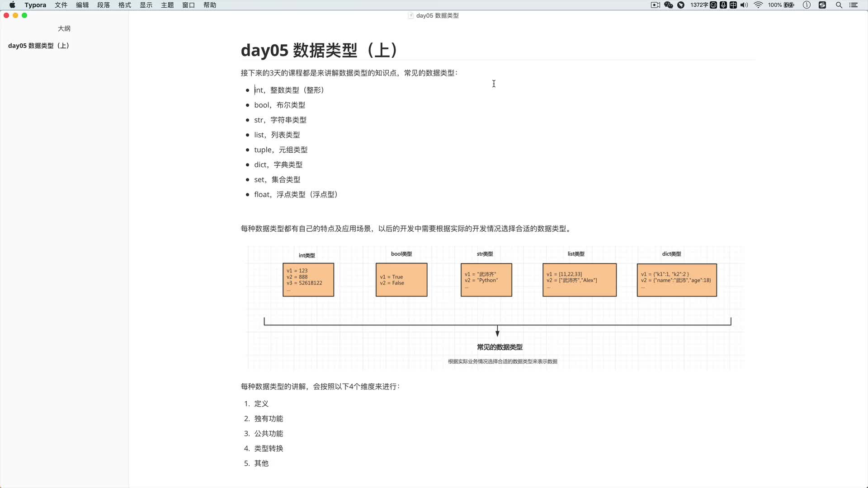Minimize the window with the yellow button

pos(15,15)
